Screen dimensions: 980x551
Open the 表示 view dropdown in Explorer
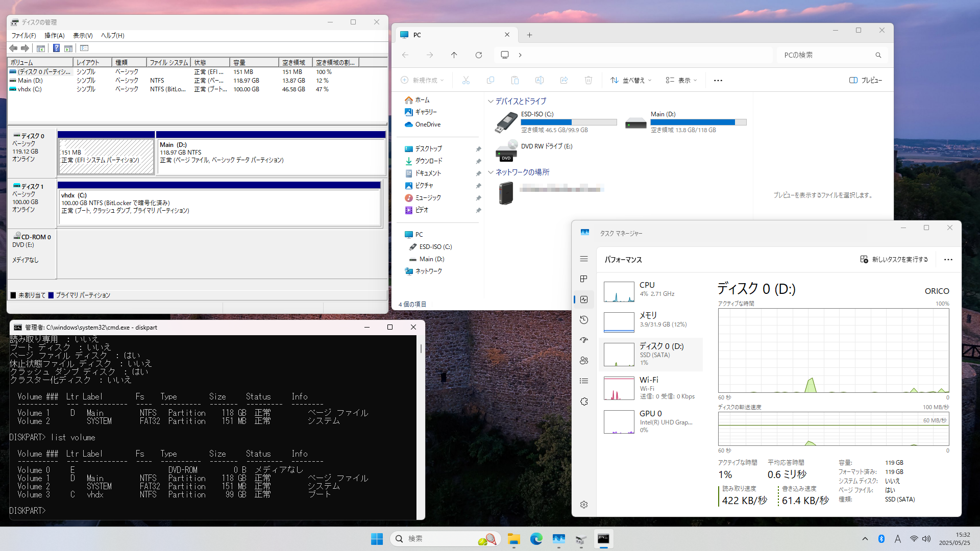[681, 80]
